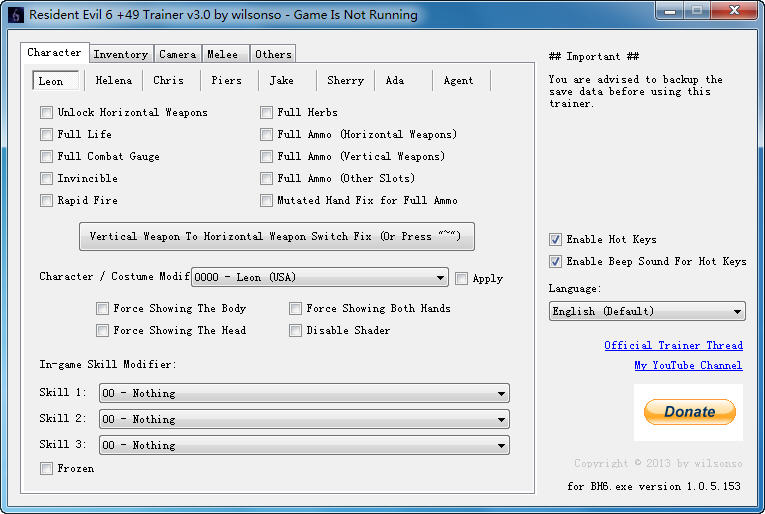Open the Character / Costume Modifier dropdown

tap(320, 277)
